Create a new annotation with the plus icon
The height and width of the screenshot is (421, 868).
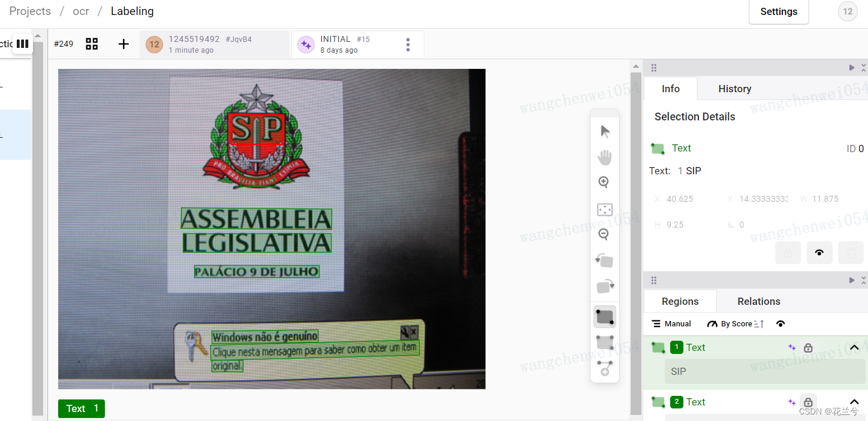point(123,44)
